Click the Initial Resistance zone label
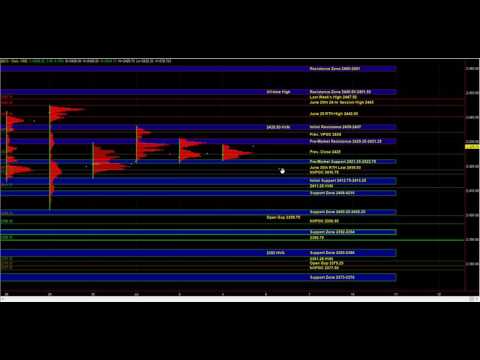Viewport: 480px width, 360px height. point(335,127)
